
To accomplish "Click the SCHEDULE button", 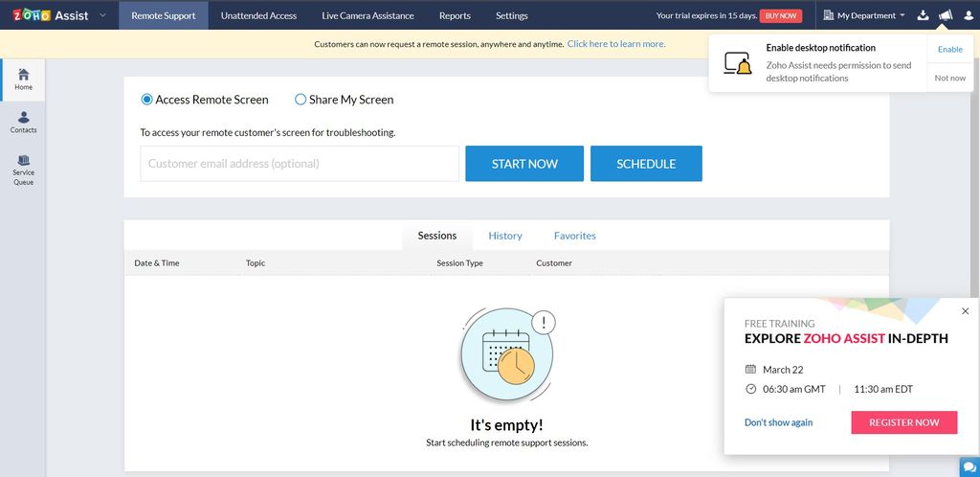I will click(x=646, y=164).
